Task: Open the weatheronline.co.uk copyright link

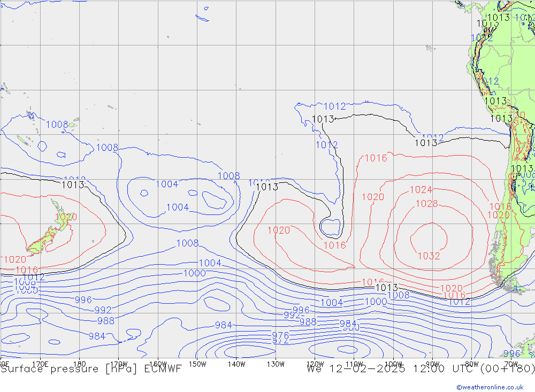Action: click(x=490, y=387)
